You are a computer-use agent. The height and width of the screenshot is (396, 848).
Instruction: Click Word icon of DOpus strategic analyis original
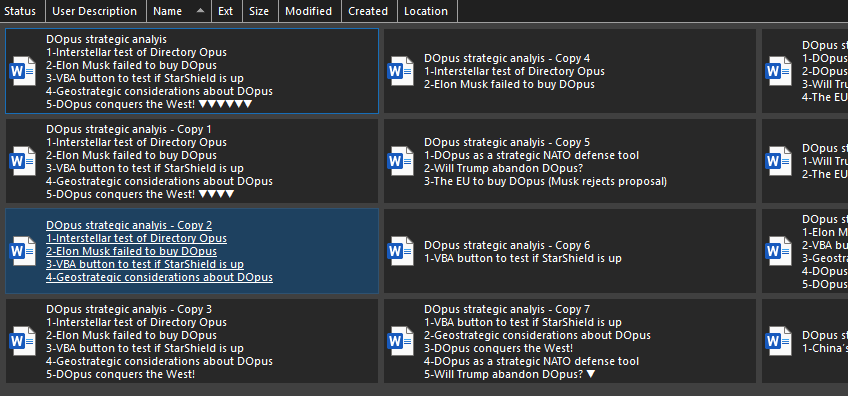(23, 71)
